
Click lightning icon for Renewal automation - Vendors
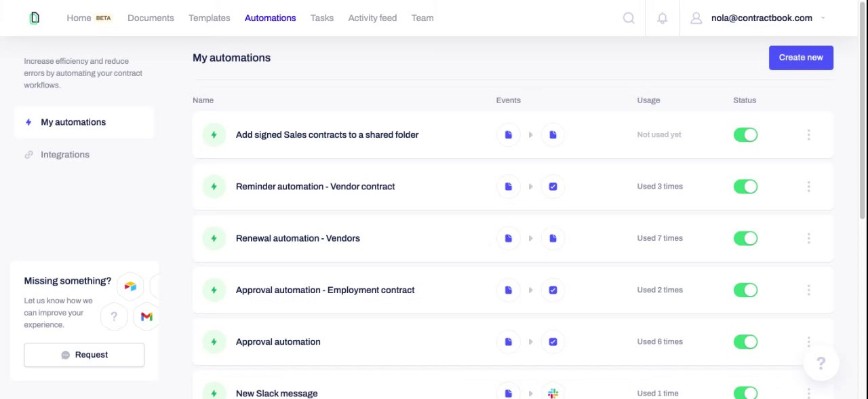coord(214,238)
